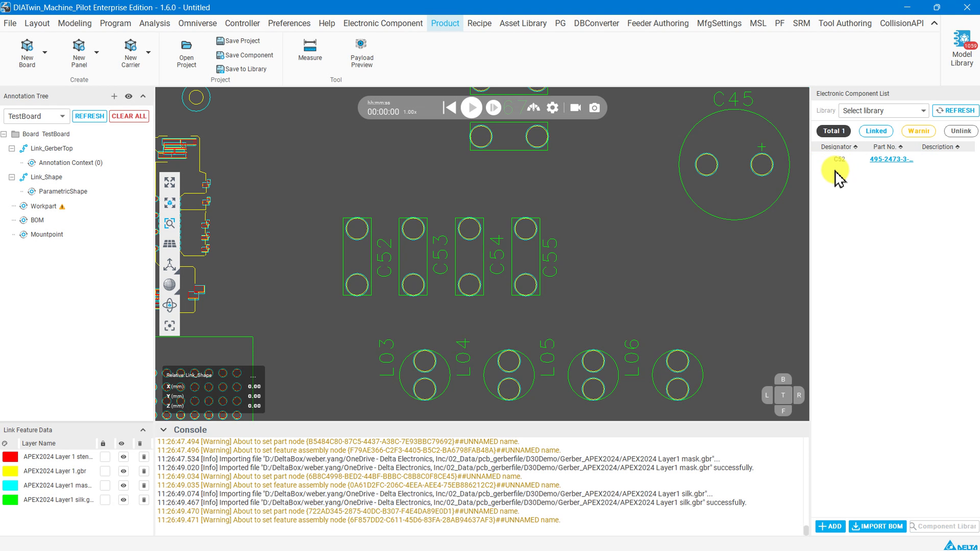Collapse the Link Feature Data panel
Image resolution: width=980 pixels, height=551 pixels.
[x=143, y=430]
